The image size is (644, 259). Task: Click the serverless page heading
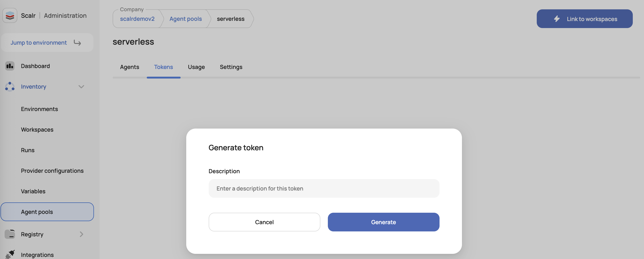pyautogui.click(x=133, y=42)
